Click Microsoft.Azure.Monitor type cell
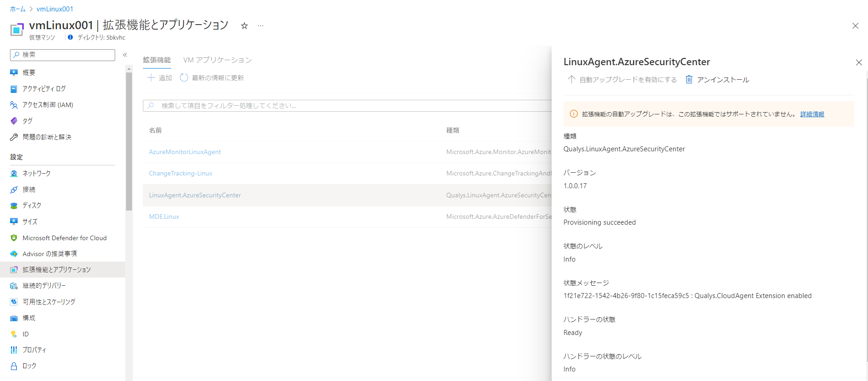Viewport: 868px width, 381px height. coord(499,152)
